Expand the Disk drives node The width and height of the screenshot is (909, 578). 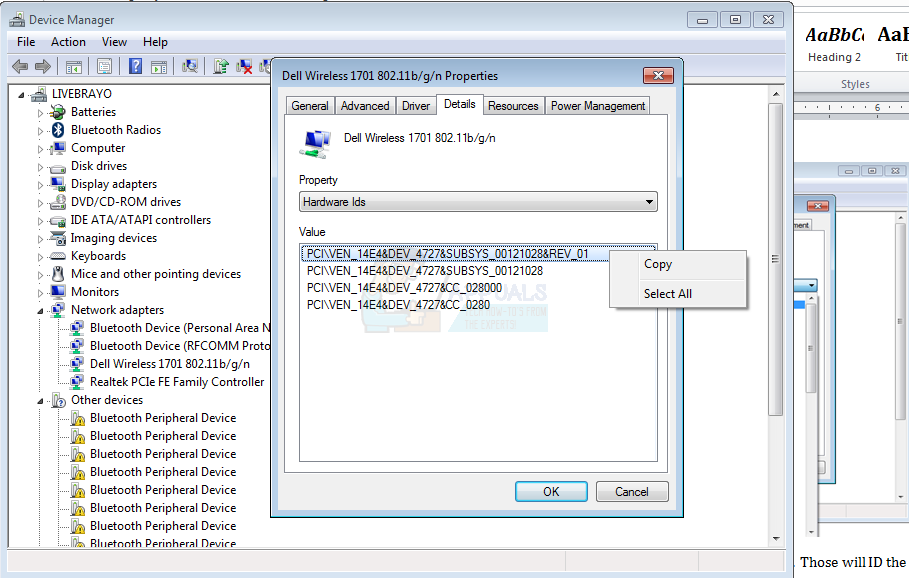coord(40,167)
